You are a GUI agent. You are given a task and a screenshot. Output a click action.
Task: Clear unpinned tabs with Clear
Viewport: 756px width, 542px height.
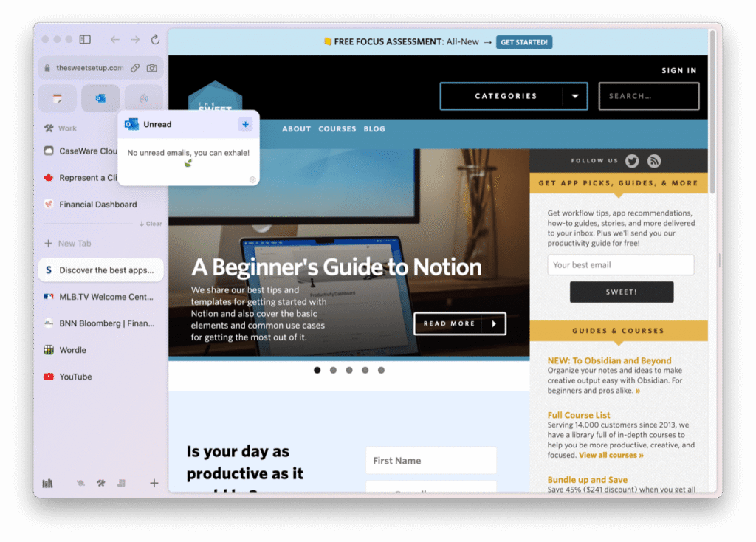click(x=151, y=224)
